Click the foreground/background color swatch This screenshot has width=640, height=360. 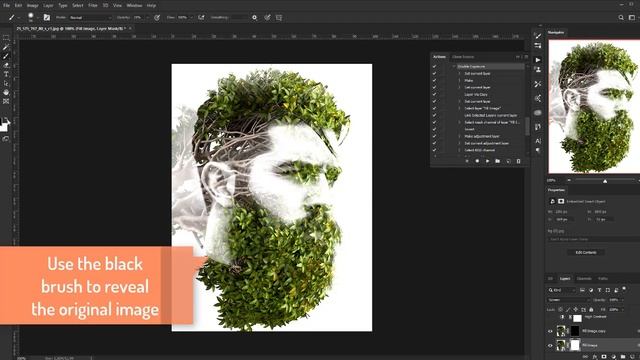pos(4,124)
